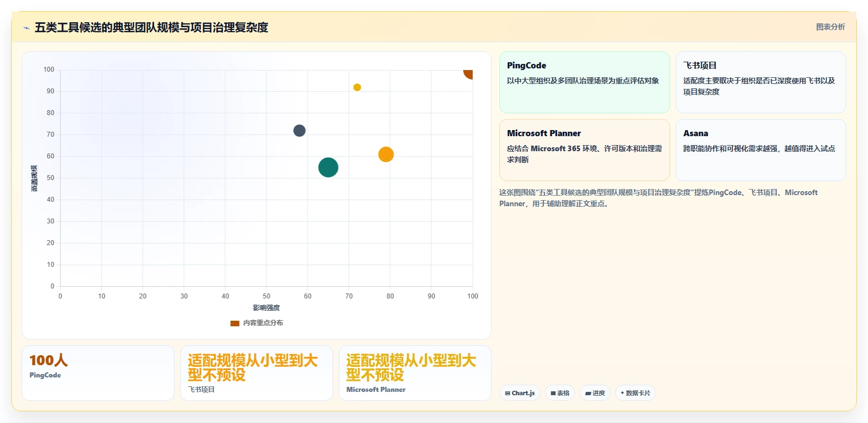
Task: Click the Microsoft Planner stat card label
Action: pos(376,390)
